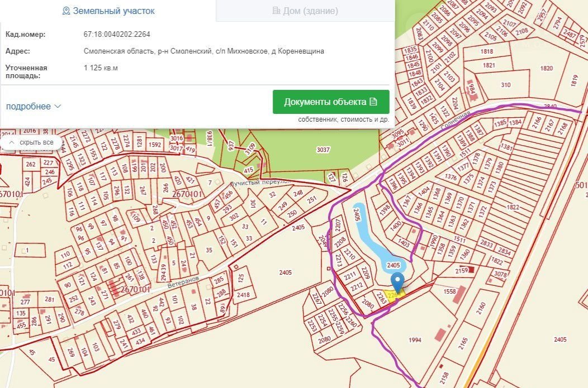Click parcel 1820 on the map
Viewport: 588px width, 388px height.
click(x=547, y=68)
